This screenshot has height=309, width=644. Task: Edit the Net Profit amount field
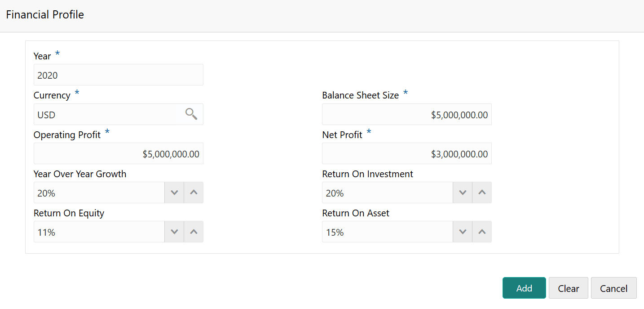(407, 153)
